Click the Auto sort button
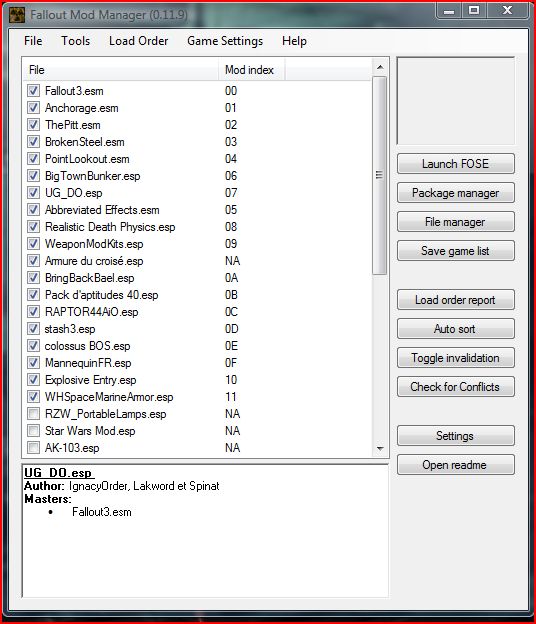 (456, 329)
